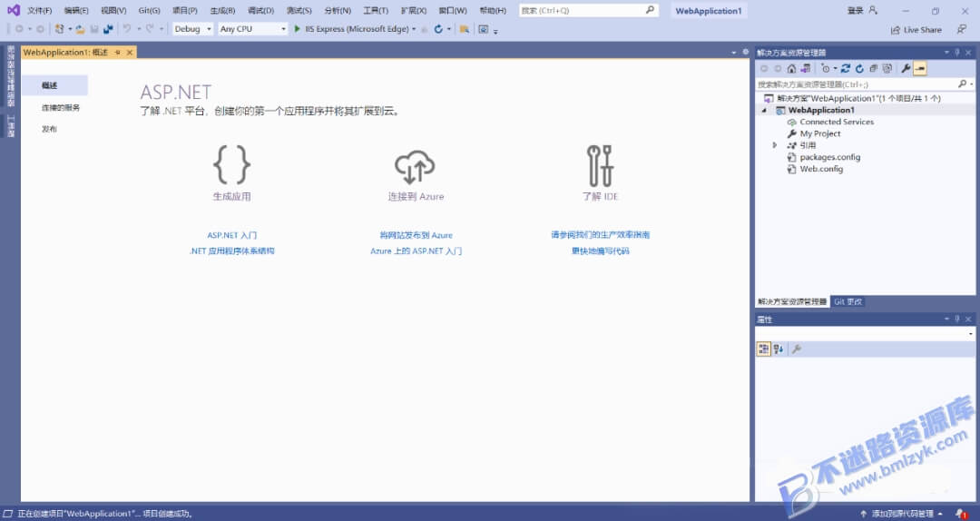980x521 pixels.
Task: Click the New Project toolbar icon
Action: [59, 29]
